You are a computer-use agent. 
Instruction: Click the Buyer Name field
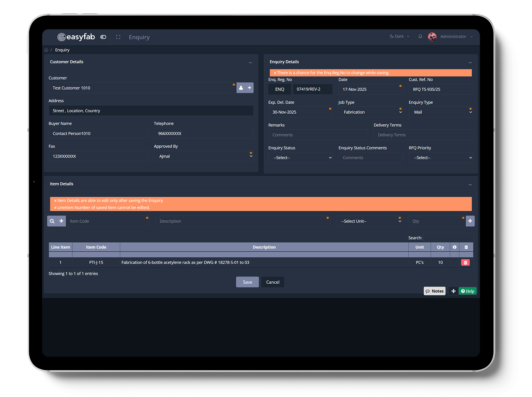(98, 134)
